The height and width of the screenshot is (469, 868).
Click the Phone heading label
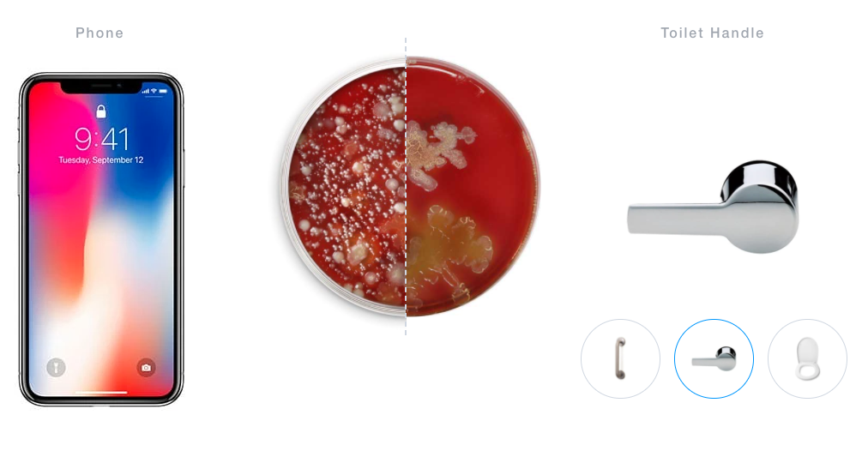[99, 33]
